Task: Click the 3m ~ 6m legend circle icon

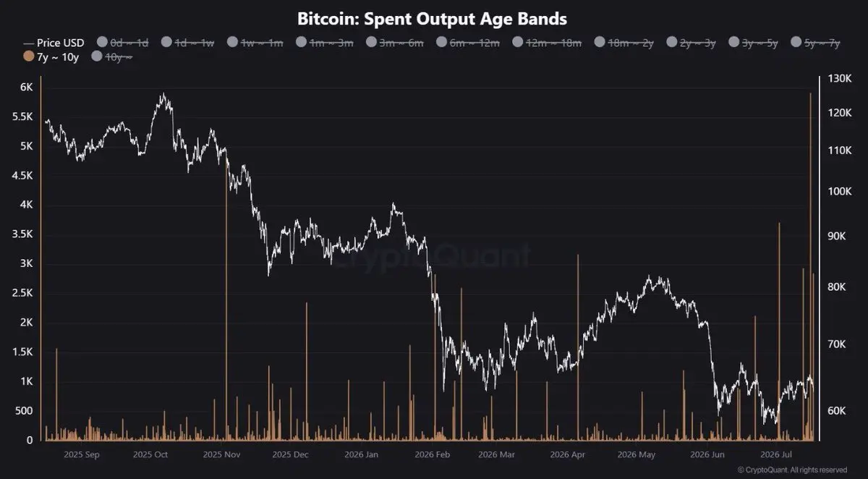Action: 372,43
